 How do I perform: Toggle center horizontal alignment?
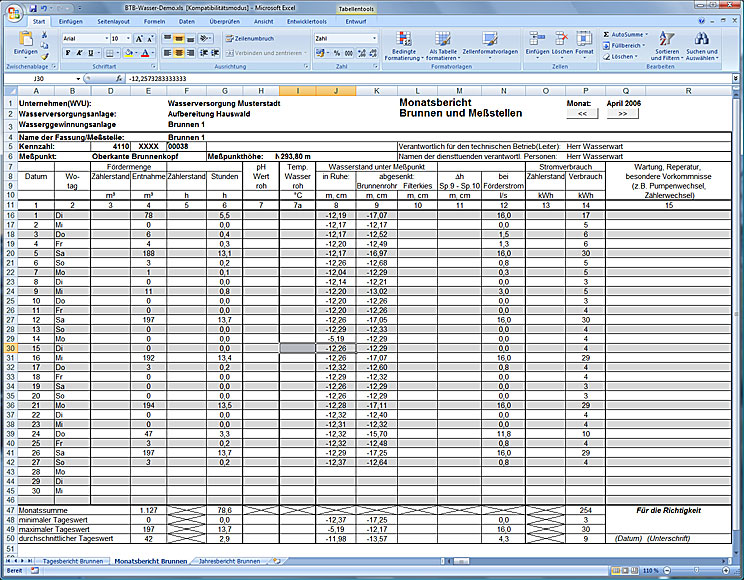pyautogui.click(x=178, y=53)
